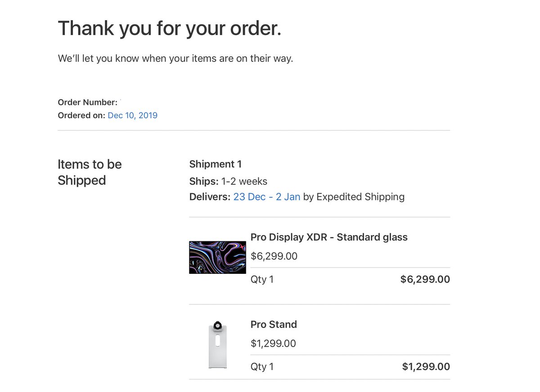540x392 pixels.
Task: Click the $6,299.00 bold line total
Action: click(x=425, y=280)
